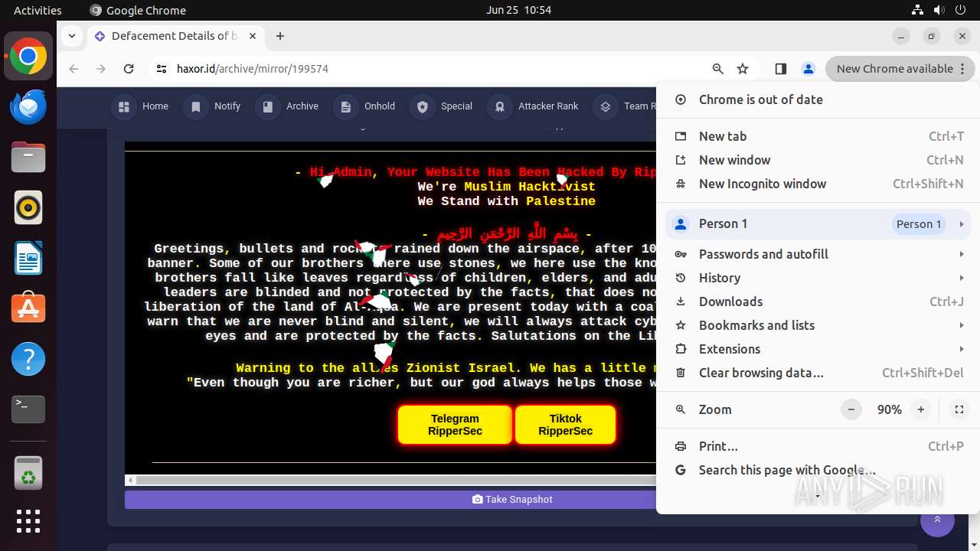Show Applications grid in the dock

pyautogui.click(x=28, y=521)
